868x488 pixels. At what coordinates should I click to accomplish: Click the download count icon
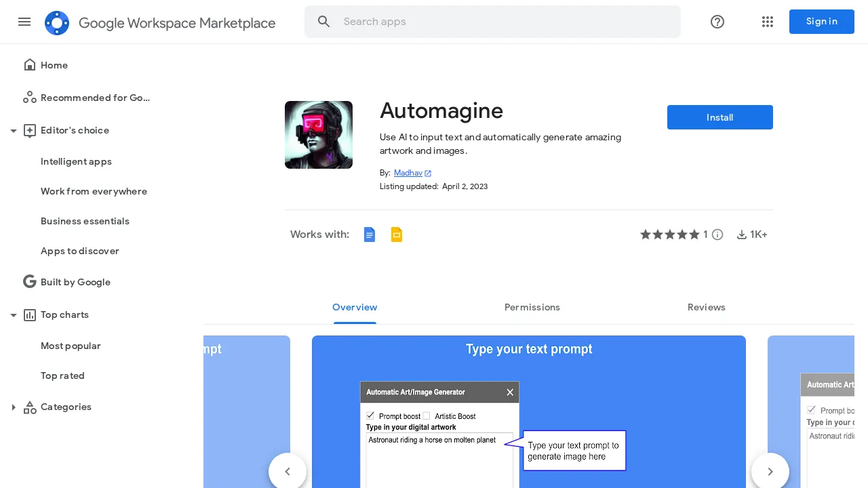742,235
